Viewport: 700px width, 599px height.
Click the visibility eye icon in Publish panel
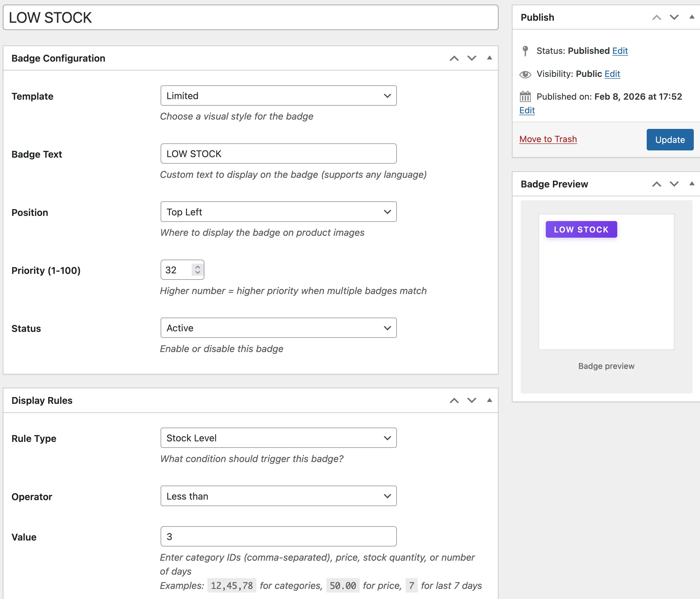coord(525,74)
